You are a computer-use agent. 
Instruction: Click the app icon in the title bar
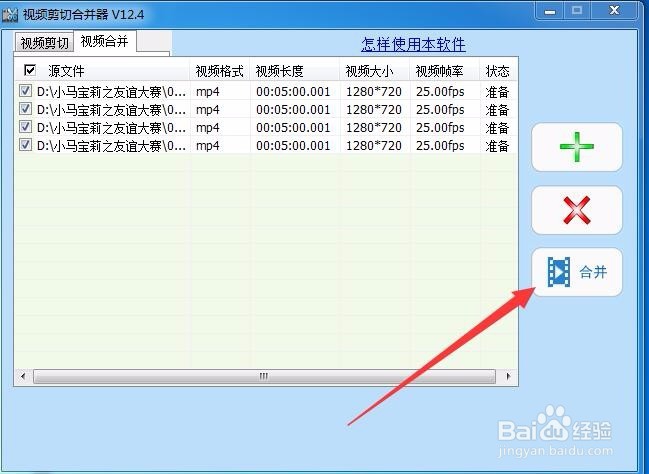(10, 15)
